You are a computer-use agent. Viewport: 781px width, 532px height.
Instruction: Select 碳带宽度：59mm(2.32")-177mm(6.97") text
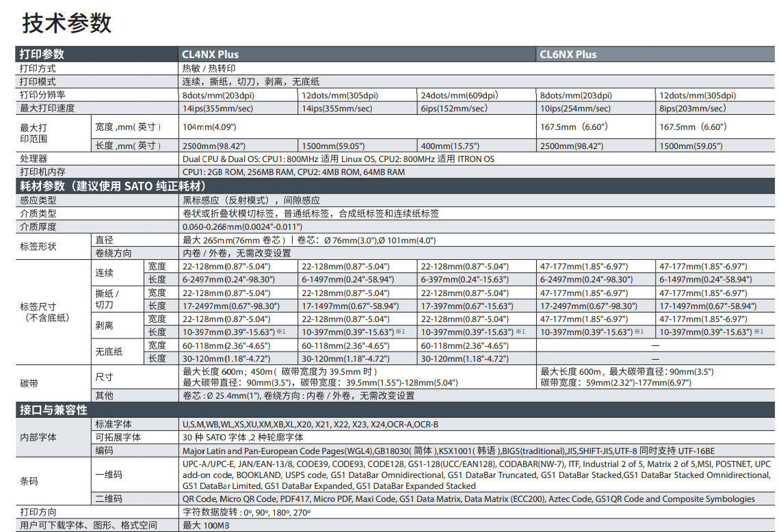point(615,382)
